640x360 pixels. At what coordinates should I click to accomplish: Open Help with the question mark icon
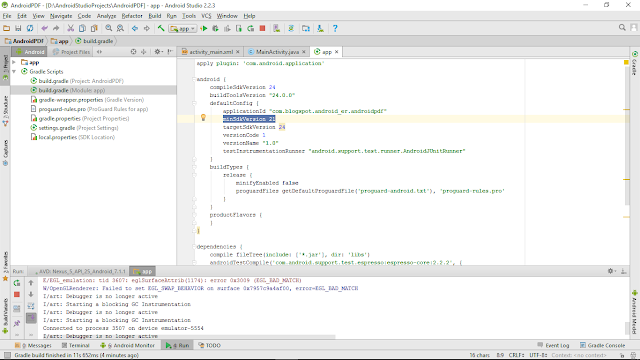(x=335, y=28)
